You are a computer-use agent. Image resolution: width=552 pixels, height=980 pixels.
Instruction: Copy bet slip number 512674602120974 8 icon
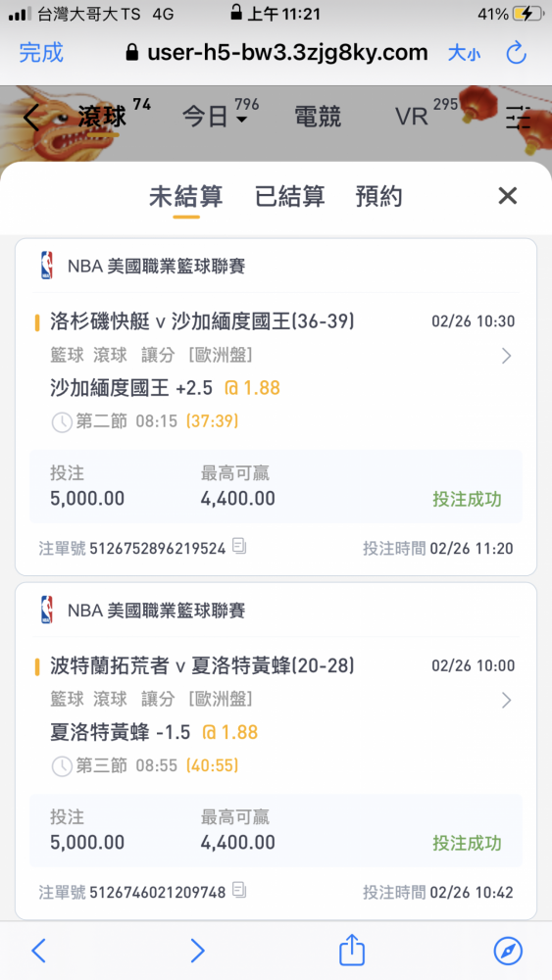[239, 890]
